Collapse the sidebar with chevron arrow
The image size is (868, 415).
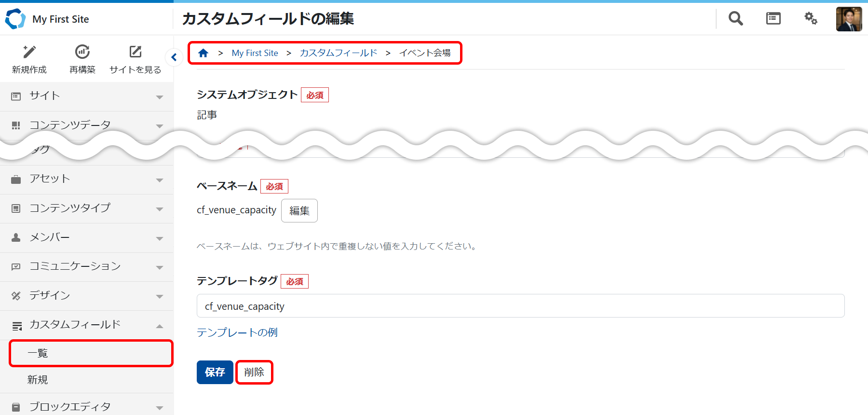[x=174, y=57]
